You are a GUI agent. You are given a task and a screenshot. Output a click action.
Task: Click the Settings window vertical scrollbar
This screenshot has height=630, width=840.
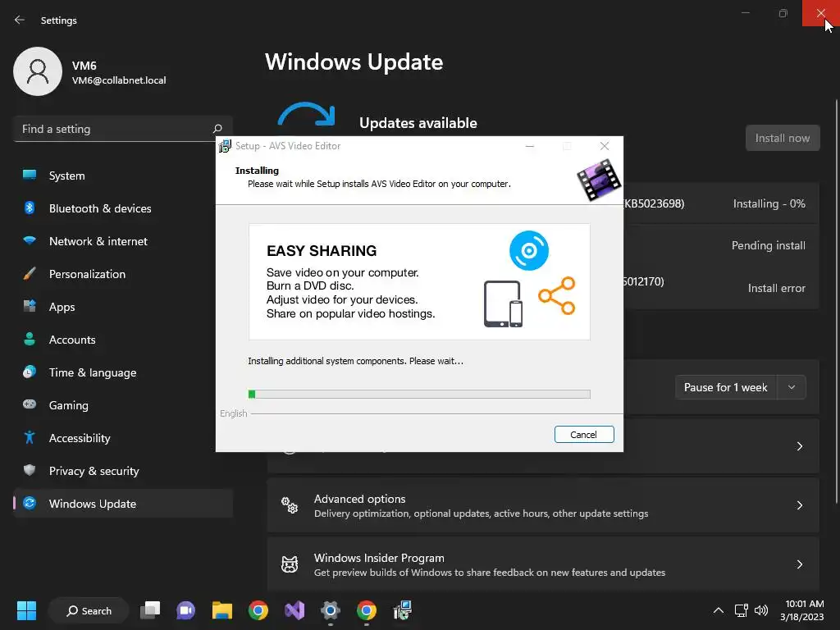coord(837,302)
